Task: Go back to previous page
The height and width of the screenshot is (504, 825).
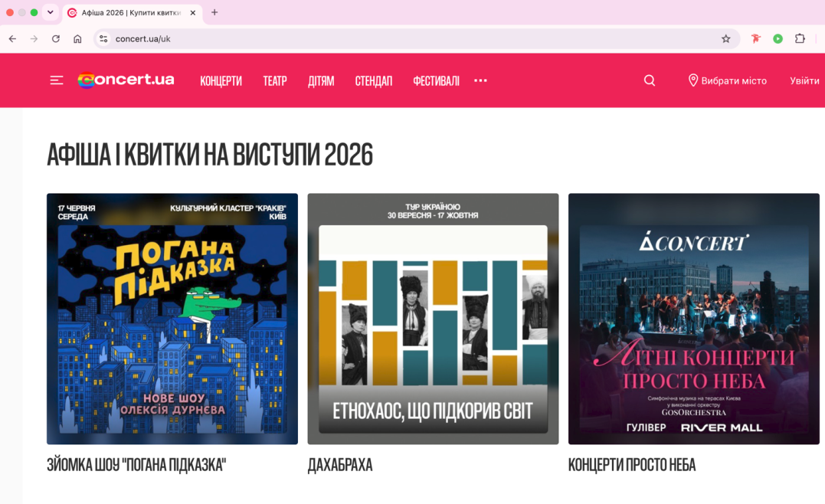Action: (12, 39)
